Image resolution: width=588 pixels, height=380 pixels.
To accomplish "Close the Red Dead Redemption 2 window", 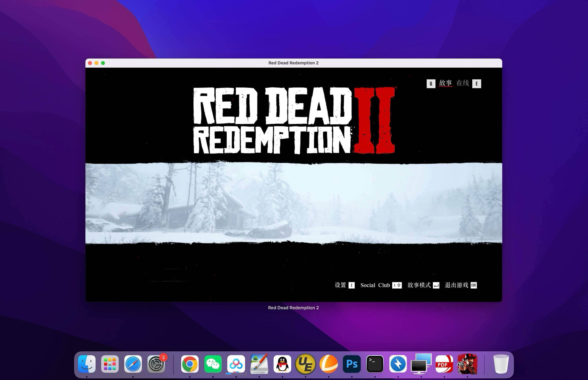I will [90, 63].
